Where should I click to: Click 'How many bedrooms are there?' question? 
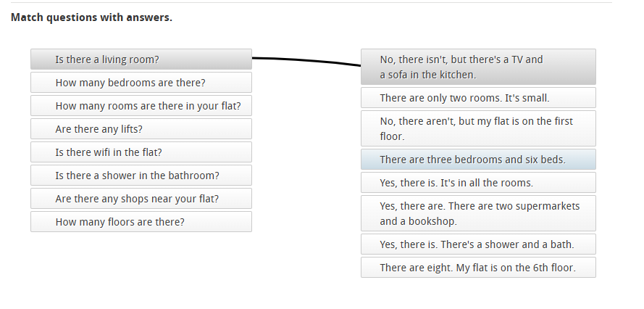click(x=141, y=83)
